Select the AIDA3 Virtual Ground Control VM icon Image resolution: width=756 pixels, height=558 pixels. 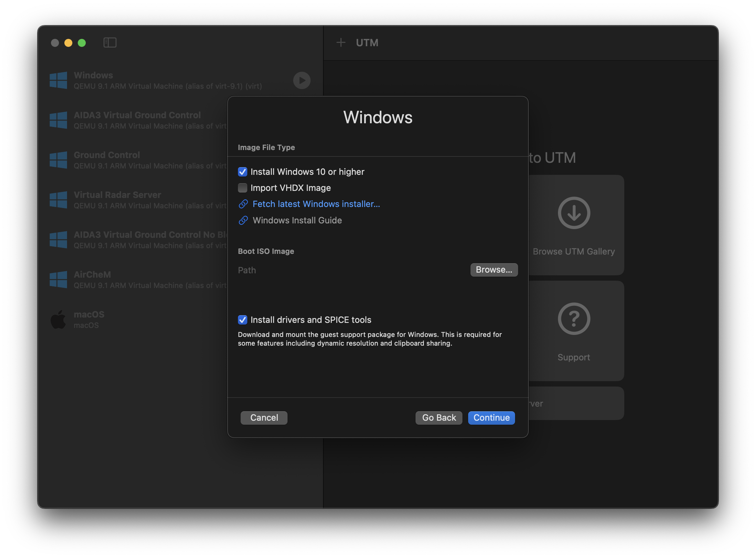(x=58, y=120)
